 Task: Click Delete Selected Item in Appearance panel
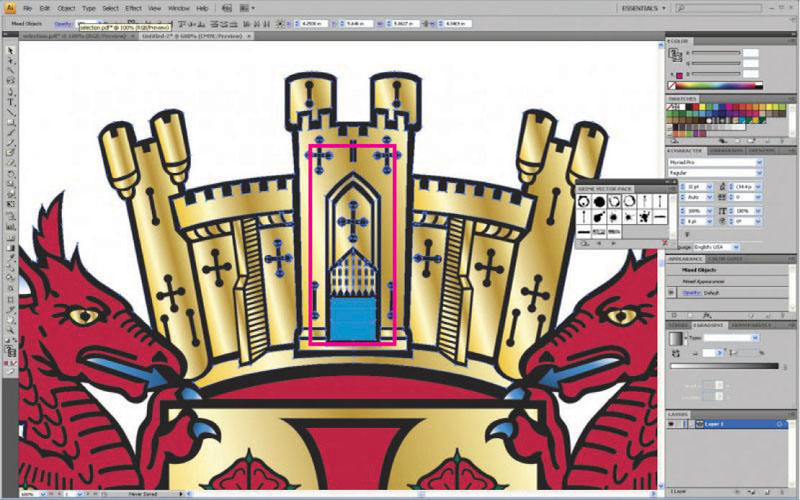click(784, 315)
